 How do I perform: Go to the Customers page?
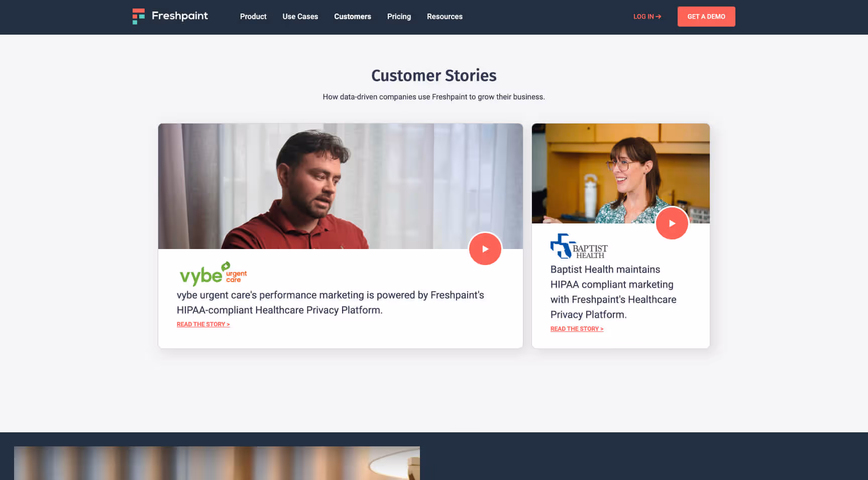(x=353, y=17)
